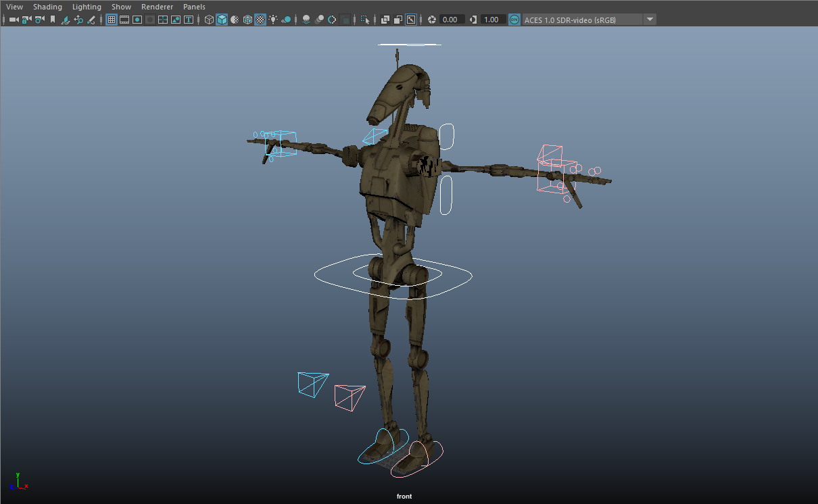Toggle the Field Chart overlay

point(163,20)
